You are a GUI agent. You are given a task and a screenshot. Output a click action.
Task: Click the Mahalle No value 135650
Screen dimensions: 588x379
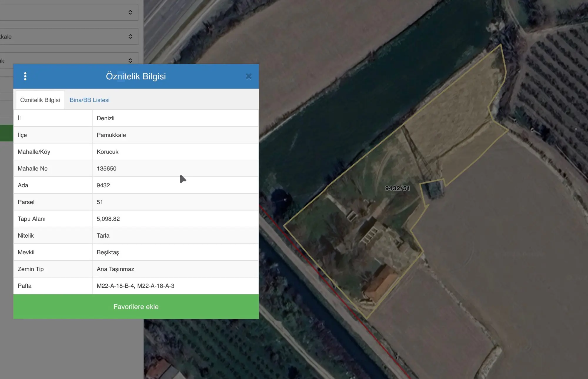pos(106,168)
